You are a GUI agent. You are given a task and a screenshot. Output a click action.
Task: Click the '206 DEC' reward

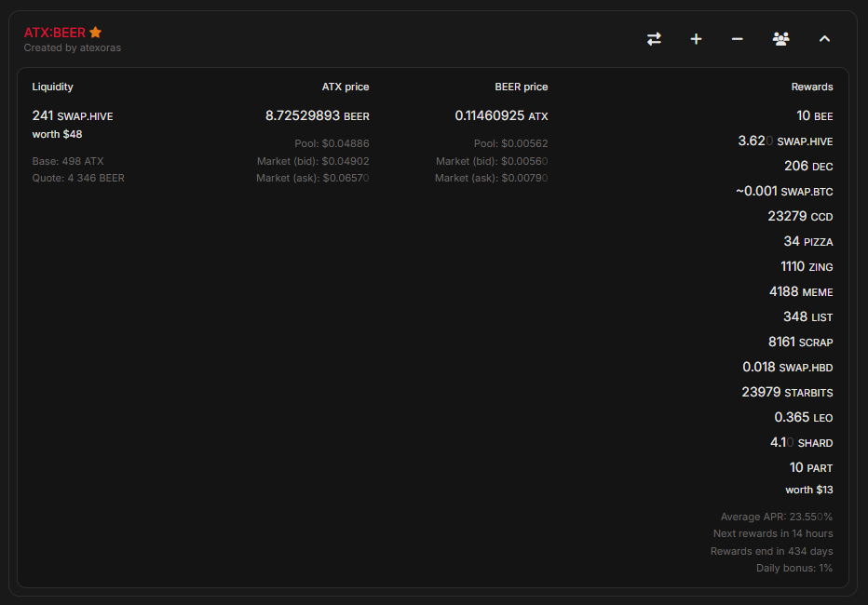pos(808,166)
